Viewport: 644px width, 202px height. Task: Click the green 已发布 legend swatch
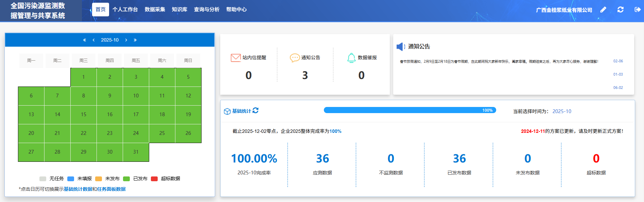click(x=126, y=179)
